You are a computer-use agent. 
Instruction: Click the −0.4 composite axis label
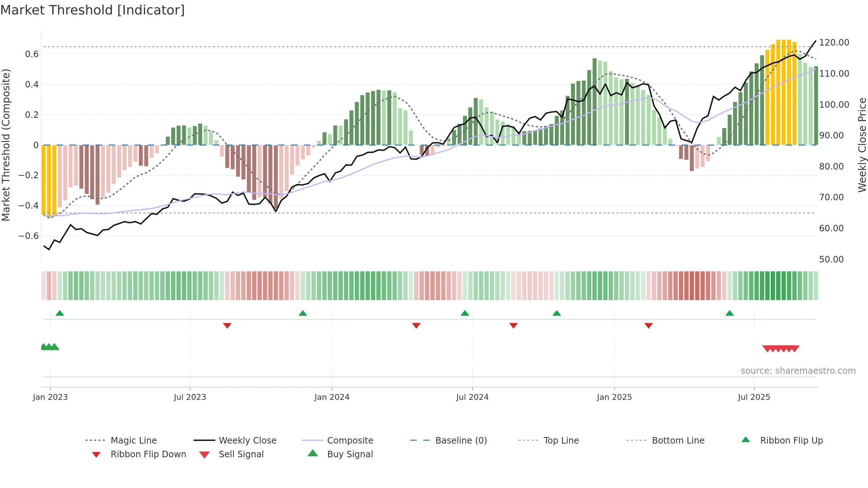(28, 206)
